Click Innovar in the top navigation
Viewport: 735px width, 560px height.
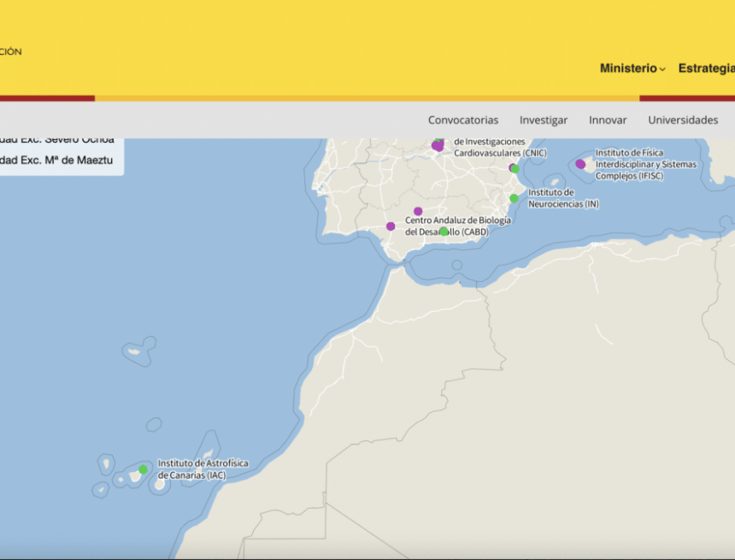608,120
